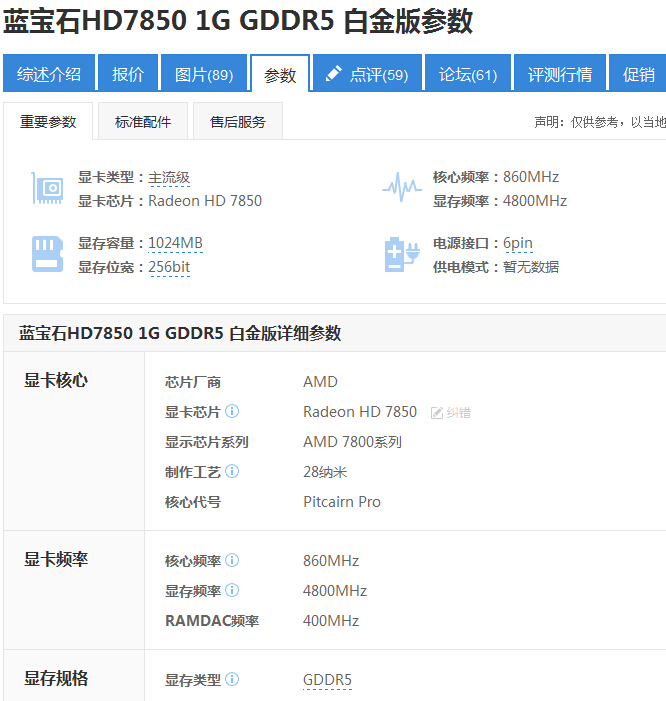
Task: Open the 图片(89) tab
Action: pyautogui.click(x=204, y=73)
